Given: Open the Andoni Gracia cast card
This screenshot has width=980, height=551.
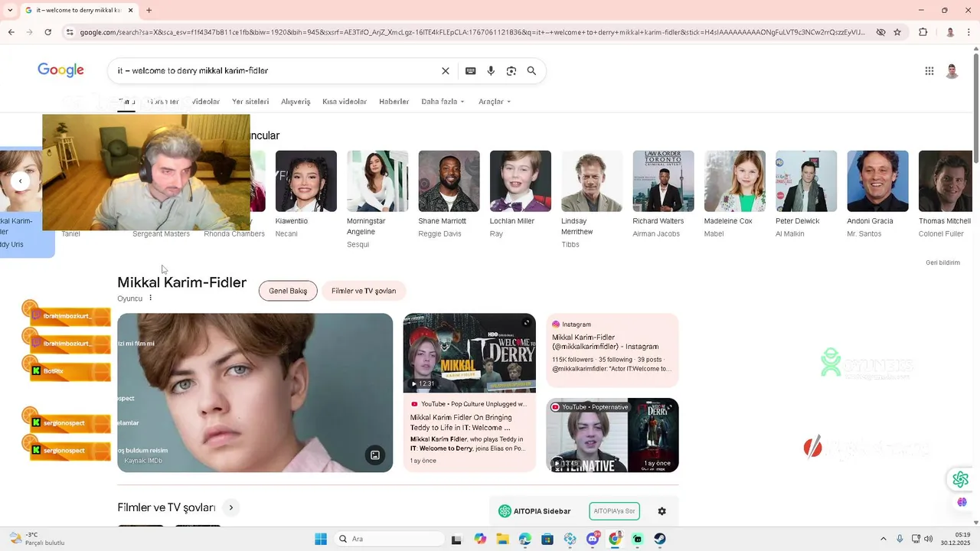Looking at the screenshot, I should (878, 194).
